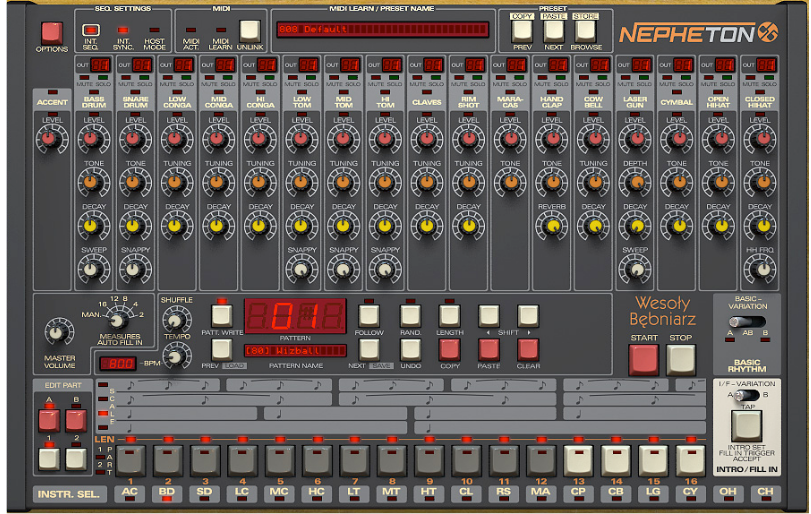
Task: Select the CH instrument label
Action: (765, 492)
